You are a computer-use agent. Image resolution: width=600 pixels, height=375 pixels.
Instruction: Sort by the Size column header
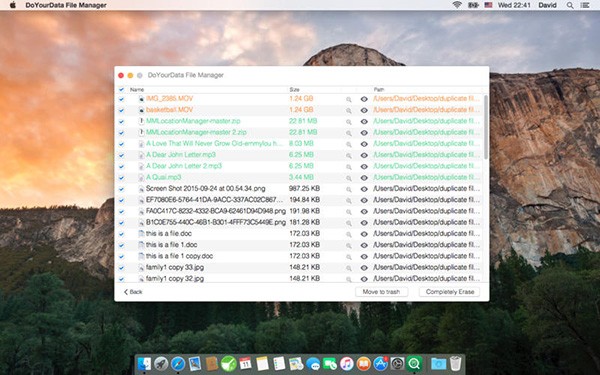tap(294, 90)
